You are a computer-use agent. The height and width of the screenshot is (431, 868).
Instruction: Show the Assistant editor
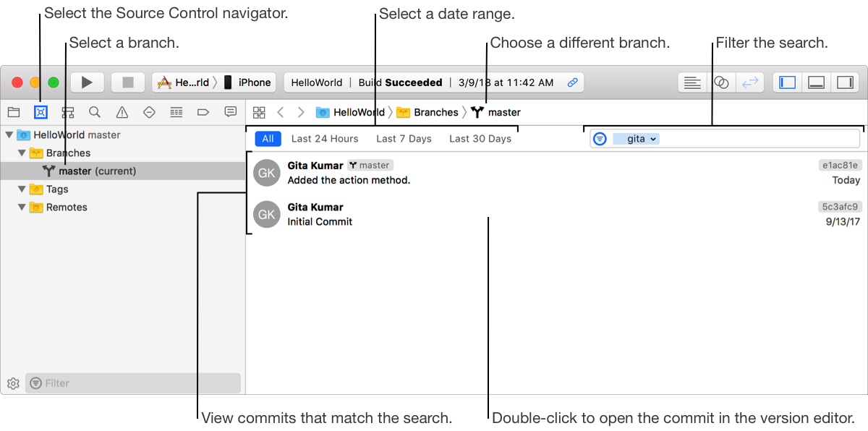tap(721, 82)
